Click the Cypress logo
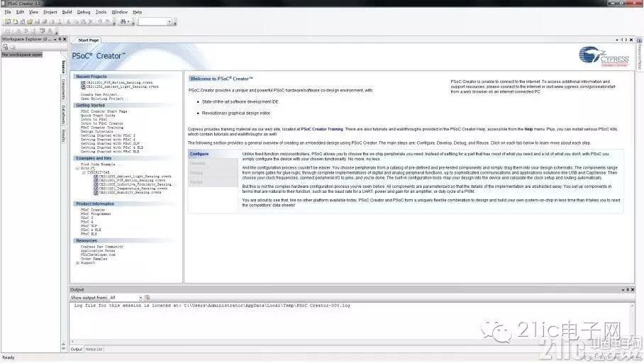Screen dimensions: 644x363 pyautogui.click(x=604, y=56)
